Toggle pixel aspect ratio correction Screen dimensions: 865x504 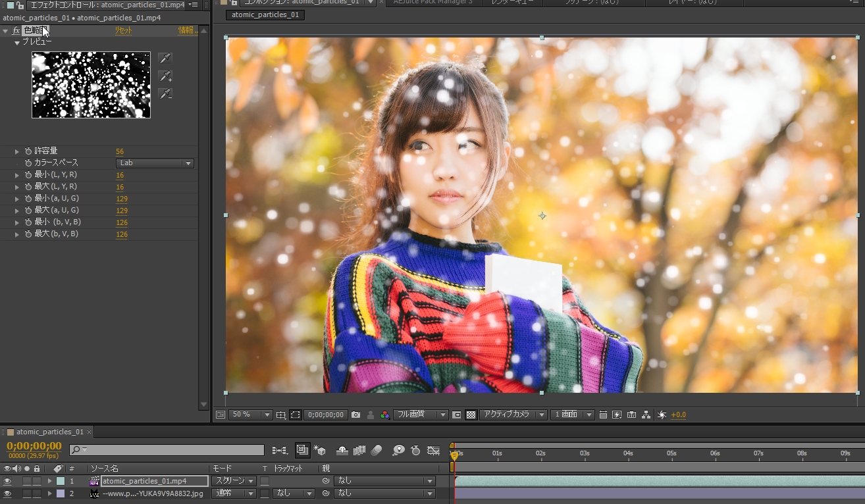[x=603, y=415]
